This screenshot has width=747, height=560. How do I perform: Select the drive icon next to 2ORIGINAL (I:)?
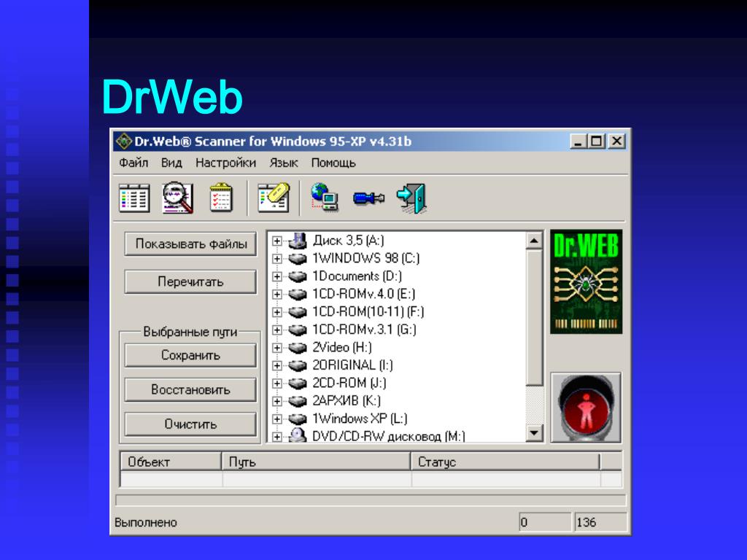click(298, 365)
